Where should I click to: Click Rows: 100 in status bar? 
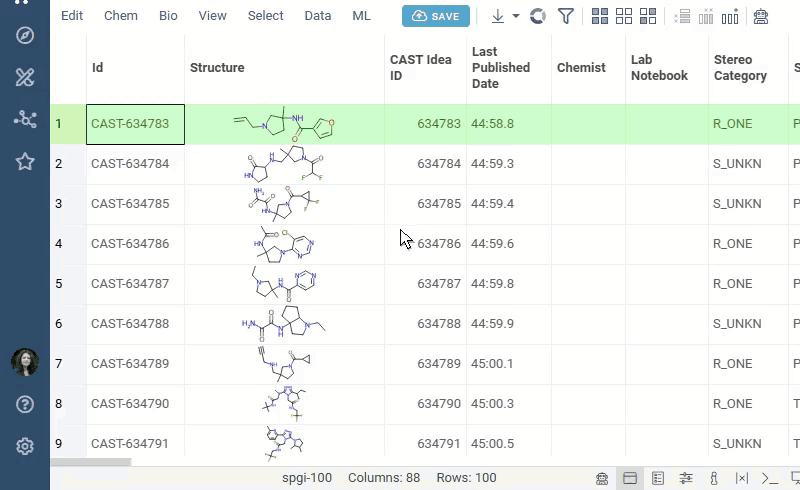(x=466, y=478)
